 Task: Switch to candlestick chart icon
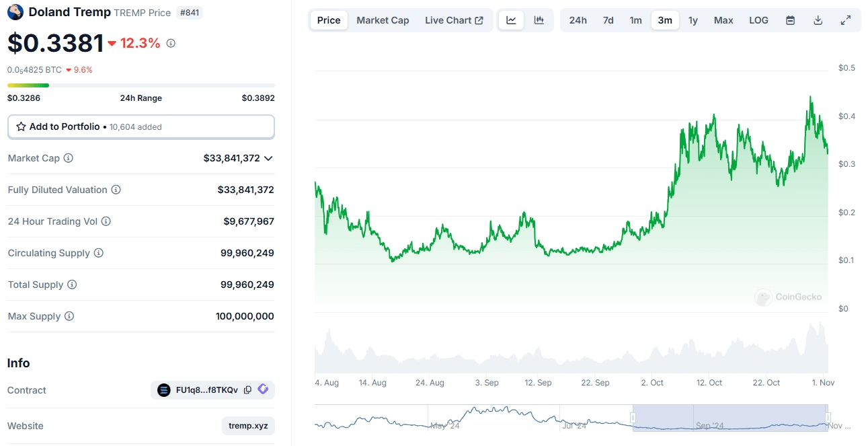tap(539, 20)
